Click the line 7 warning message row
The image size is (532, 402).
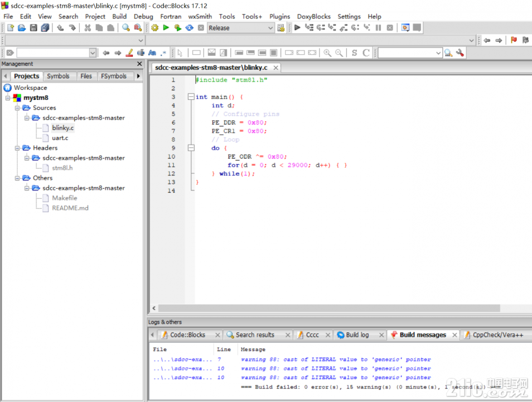(292, 360)
